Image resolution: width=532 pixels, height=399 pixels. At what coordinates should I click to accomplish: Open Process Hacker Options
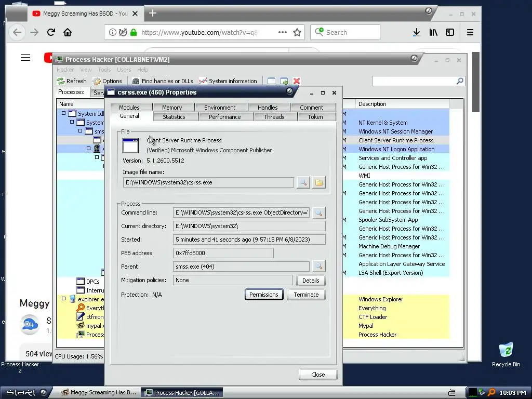click(x=108, y=81)
